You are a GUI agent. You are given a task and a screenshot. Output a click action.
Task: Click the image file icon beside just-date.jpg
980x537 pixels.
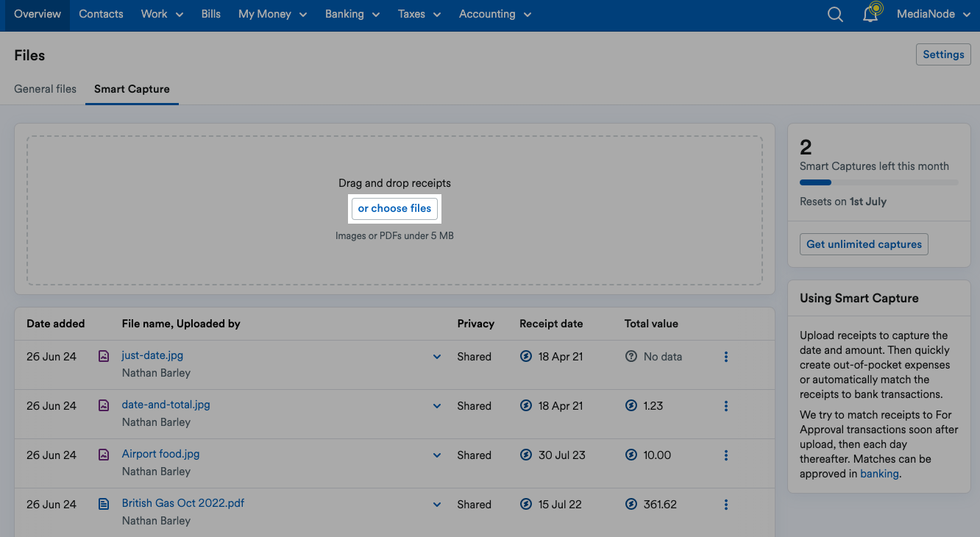point(103,356)
